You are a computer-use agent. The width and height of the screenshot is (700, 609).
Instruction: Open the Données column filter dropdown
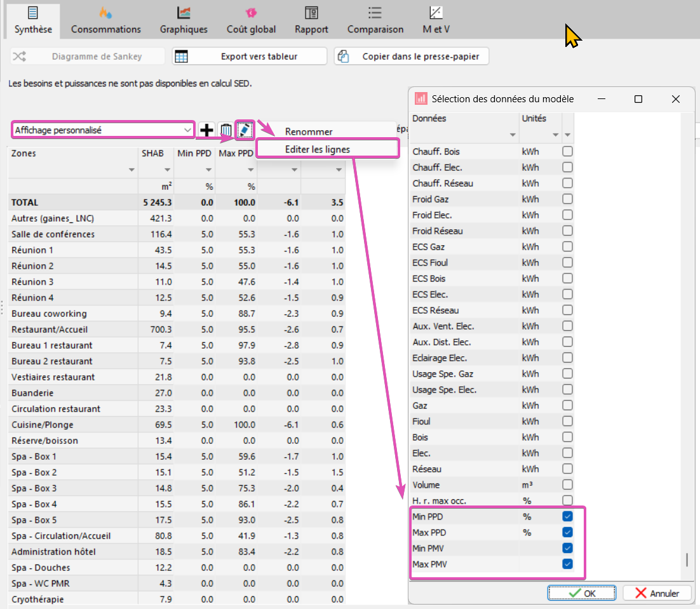512,135
